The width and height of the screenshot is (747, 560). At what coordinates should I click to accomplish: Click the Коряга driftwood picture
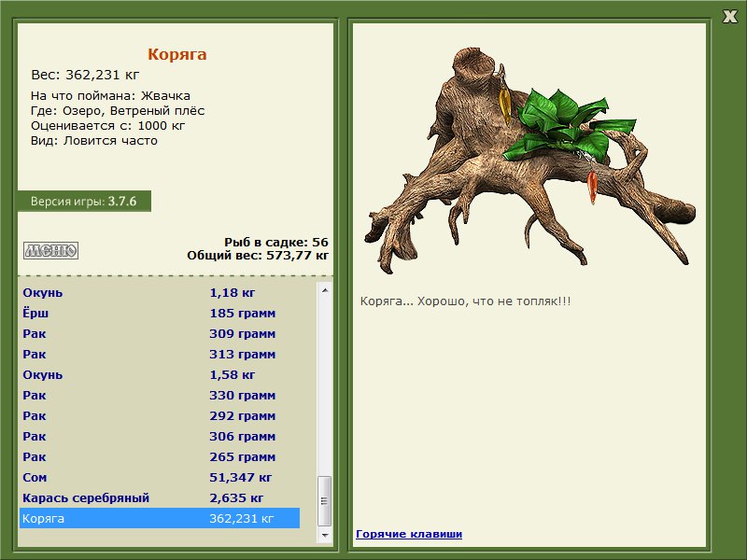pos(529,161)
